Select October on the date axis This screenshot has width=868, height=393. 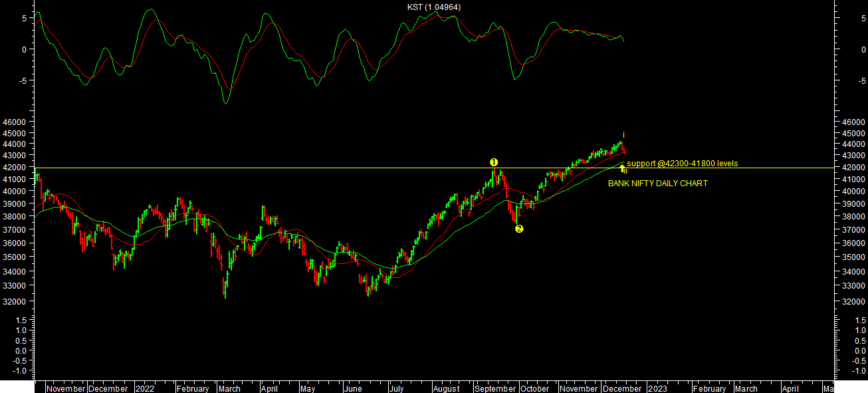coord(536,389)
